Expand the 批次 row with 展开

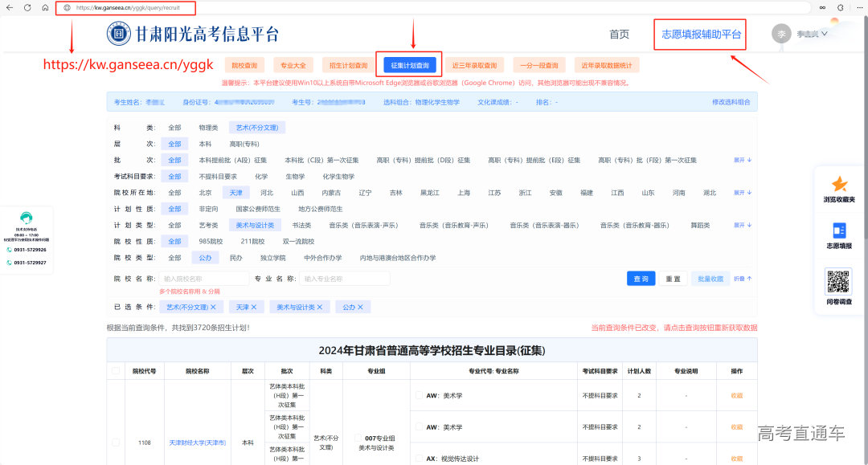pyautogui.click(x=742, y=160)
